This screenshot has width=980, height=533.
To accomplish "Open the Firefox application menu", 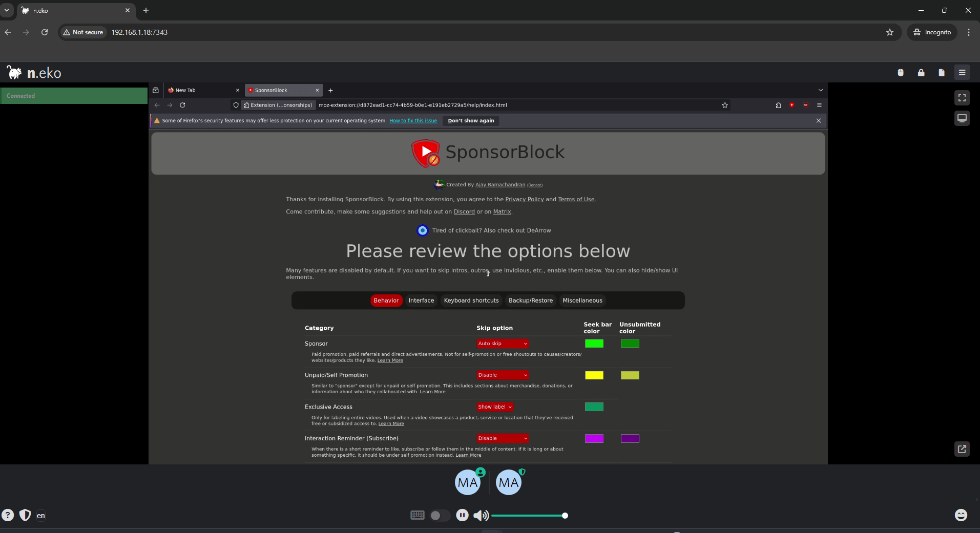I will pos(819,105).
